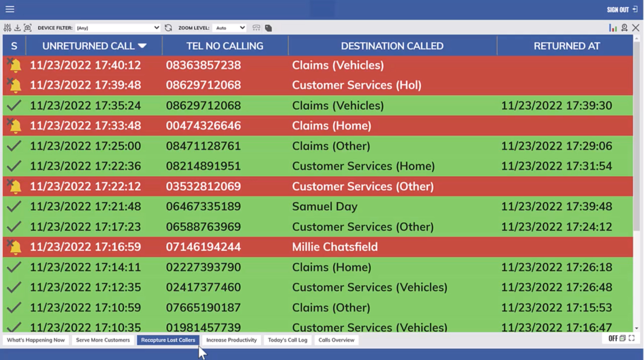Switch to Today's Call Log tab

click(287, 340)
